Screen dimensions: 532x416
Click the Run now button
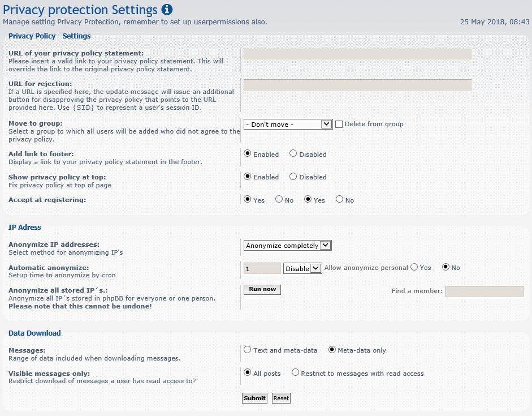pyautogui.click(x=262, y=289)
